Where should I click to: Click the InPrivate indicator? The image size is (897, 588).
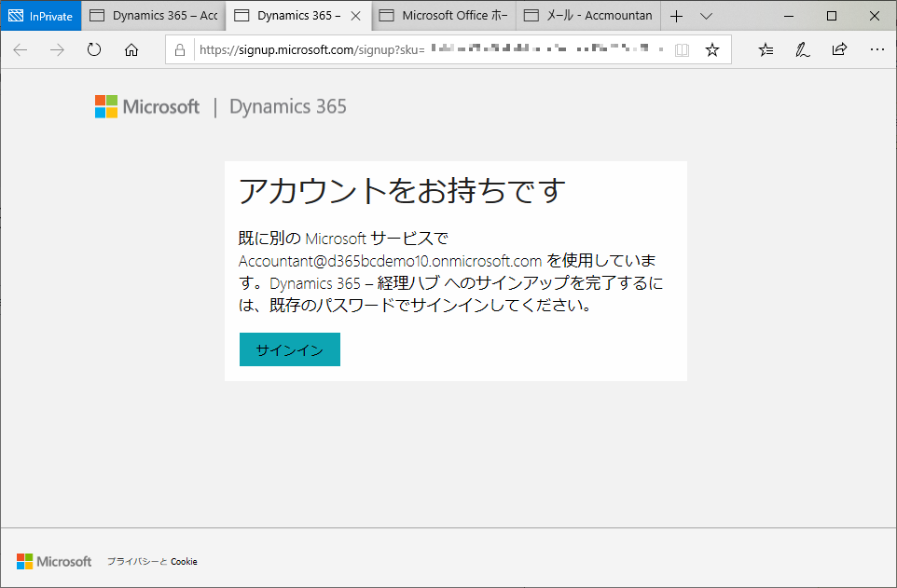41,16
